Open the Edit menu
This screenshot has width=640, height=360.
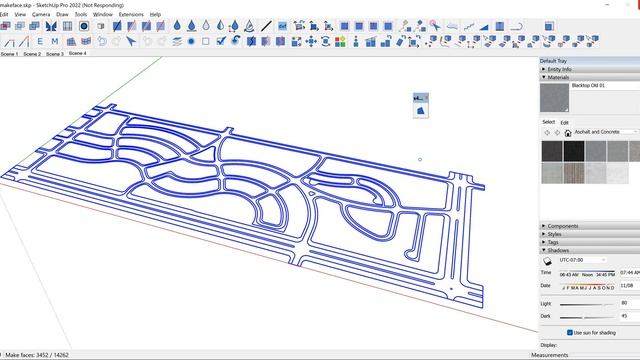point(4,14)
